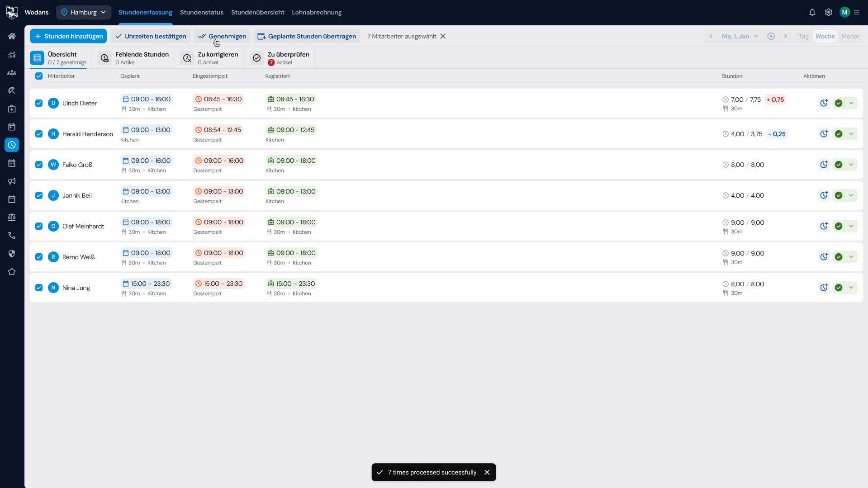Image resolution: width=868 pixels, height=488 pixels.
Task: Go to previous week arrow
Action: tap(711, 36)
